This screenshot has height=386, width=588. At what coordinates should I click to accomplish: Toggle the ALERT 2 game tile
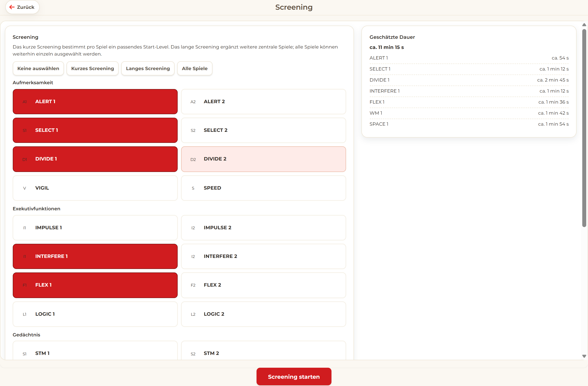[x=264, y=102]
